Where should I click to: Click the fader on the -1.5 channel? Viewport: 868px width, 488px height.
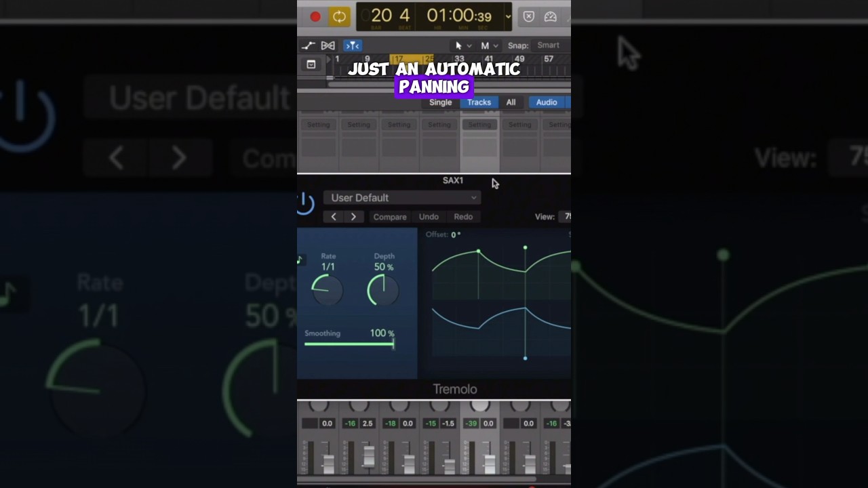449,467
